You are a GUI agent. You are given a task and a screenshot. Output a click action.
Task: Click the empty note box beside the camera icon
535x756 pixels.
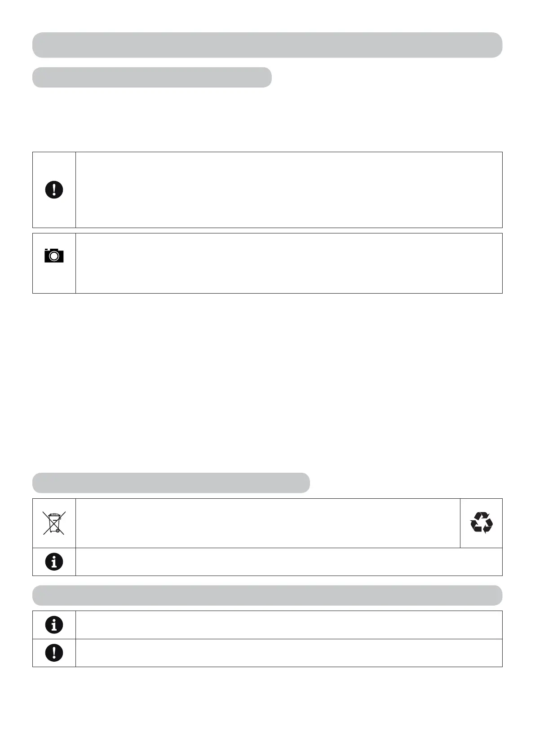click(289, 263)
